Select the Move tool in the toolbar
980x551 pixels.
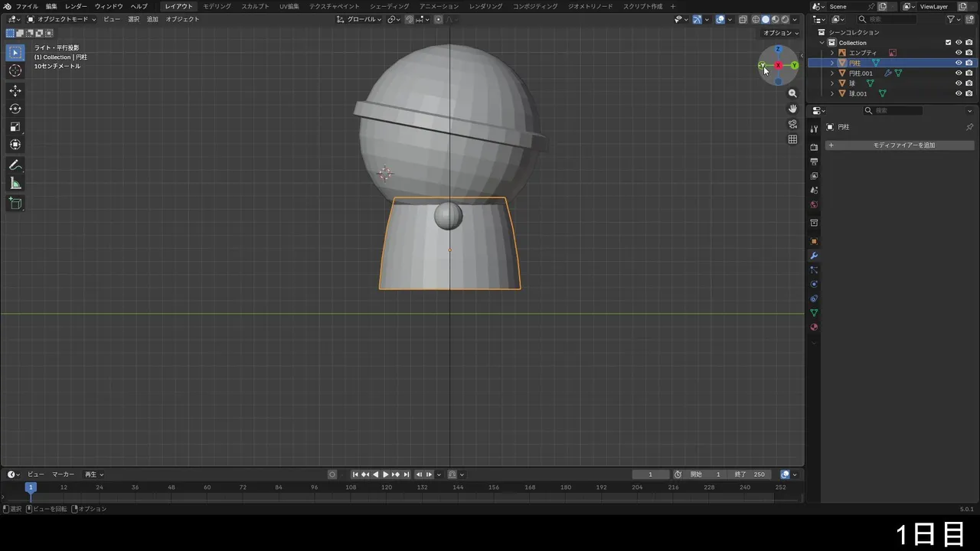(x=15, y=90)
